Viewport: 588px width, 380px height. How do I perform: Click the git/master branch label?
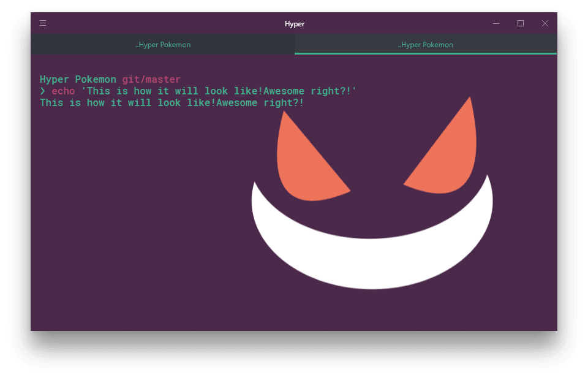(151, 79)
